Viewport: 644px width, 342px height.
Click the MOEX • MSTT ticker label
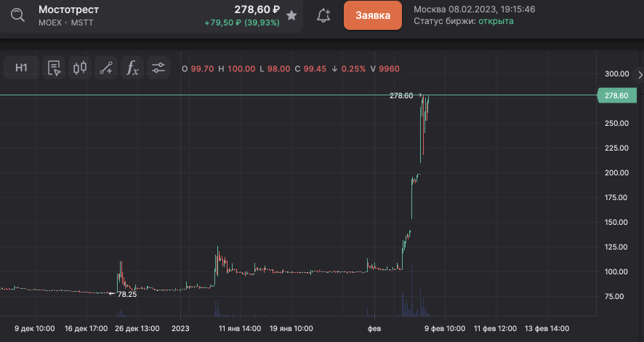click(x=65, y=23)
